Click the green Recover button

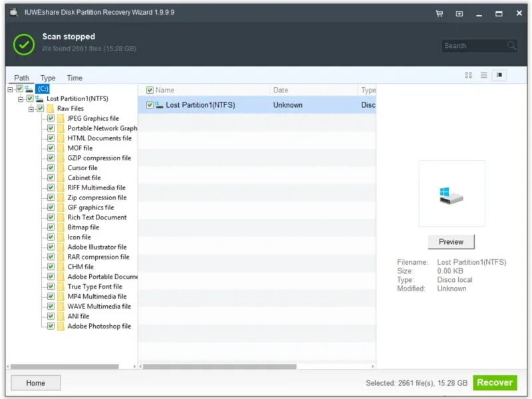495,382
